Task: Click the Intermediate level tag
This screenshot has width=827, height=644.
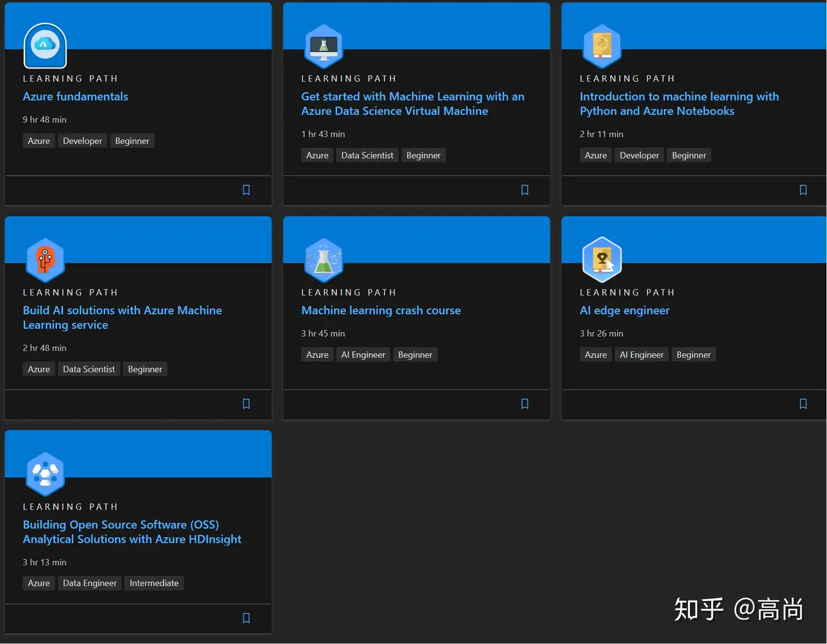Action: click(x=154, y=583)
